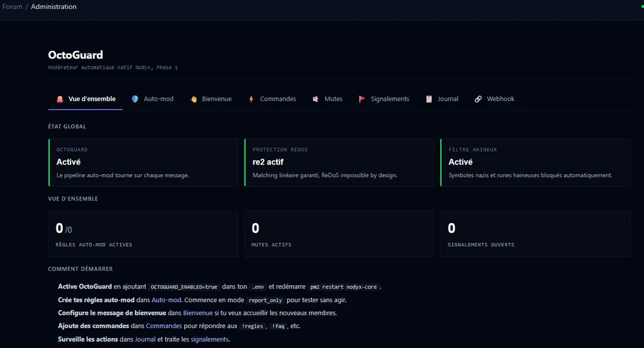Image resolution: width=644 pixels, height=348 pixels.
Task: Click the Vue d'ensemble tab icon
Action: point(60,99)
